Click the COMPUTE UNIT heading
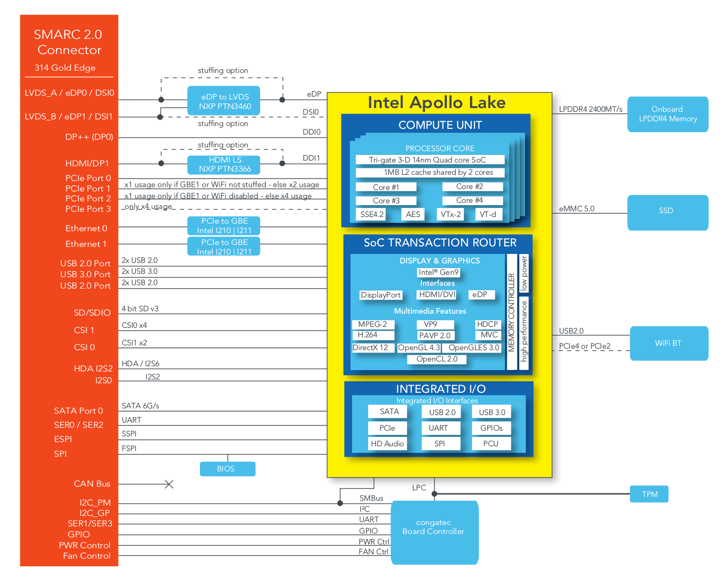 [440, 125]
